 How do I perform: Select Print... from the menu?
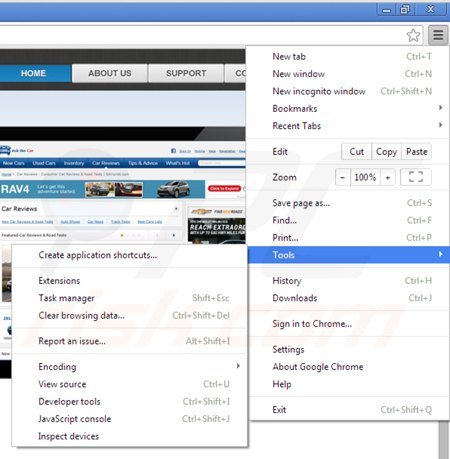click(348, 238)
